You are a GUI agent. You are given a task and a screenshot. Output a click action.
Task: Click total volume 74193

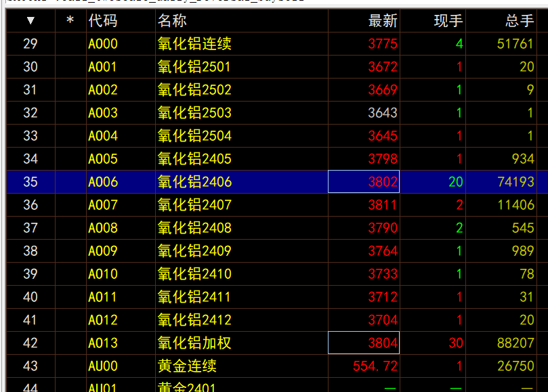click(515, 182)
